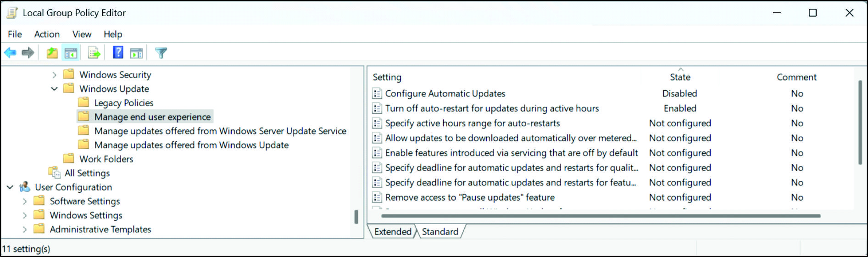Open the File menu

point(15,34)
